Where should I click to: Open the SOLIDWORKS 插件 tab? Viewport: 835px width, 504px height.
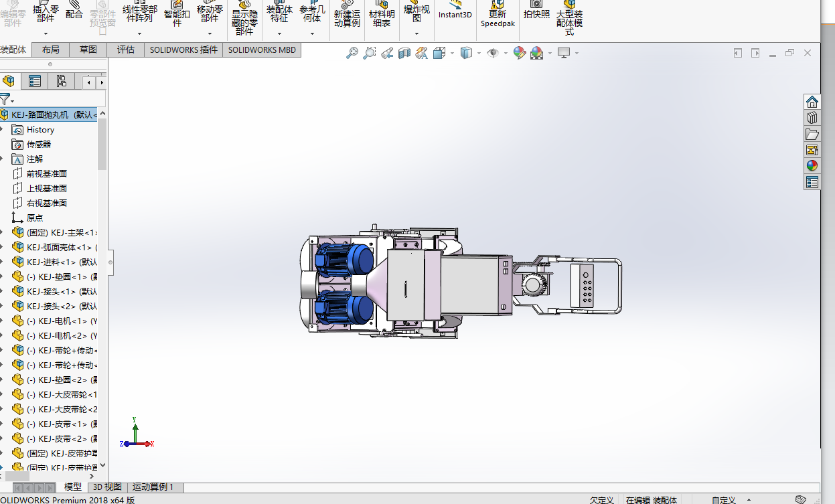point(184,50)
